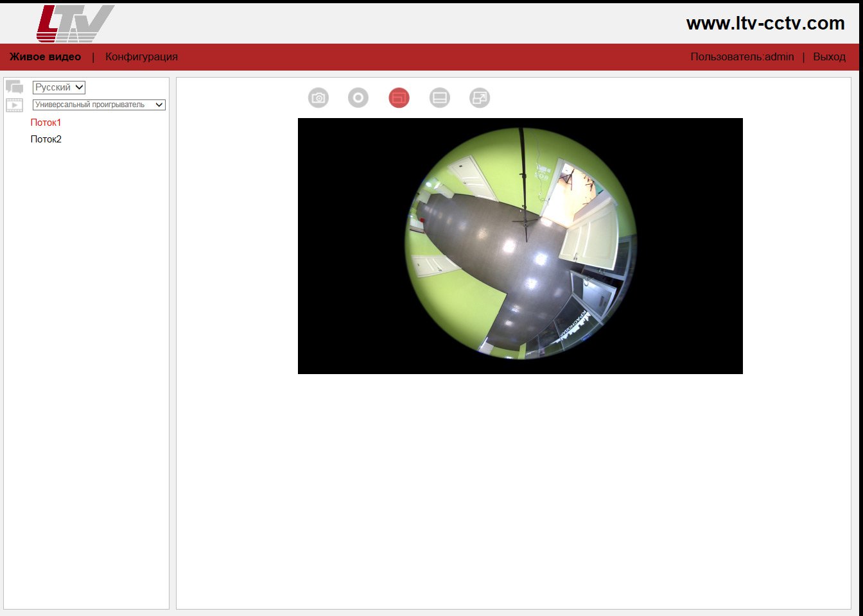Open the Конфигурация tab
This screenshot has height=616, width=863.
tap(141, 56)
